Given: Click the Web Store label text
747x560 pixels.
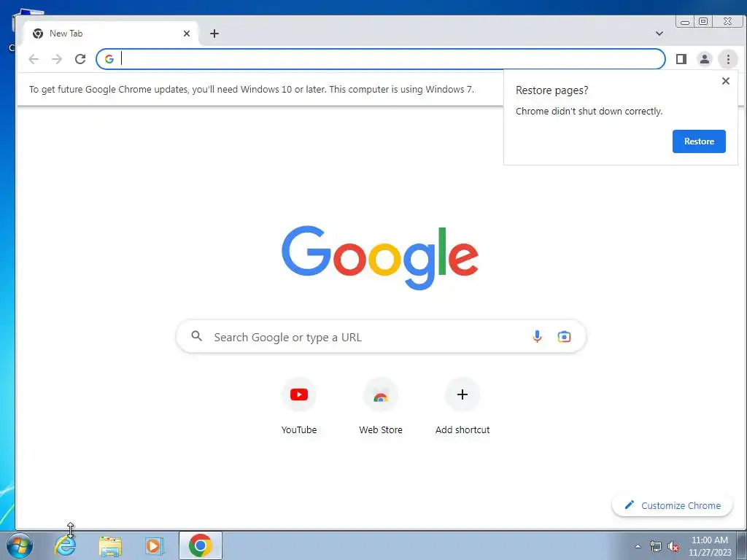Looking at the screenshot, I should (381, 429).
